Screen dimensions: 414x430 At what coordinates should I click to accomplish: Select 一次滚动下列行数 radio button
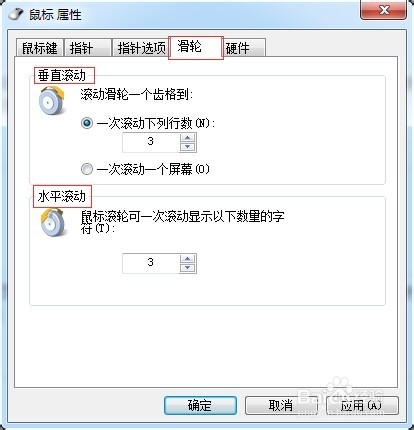tap(87, 123)
